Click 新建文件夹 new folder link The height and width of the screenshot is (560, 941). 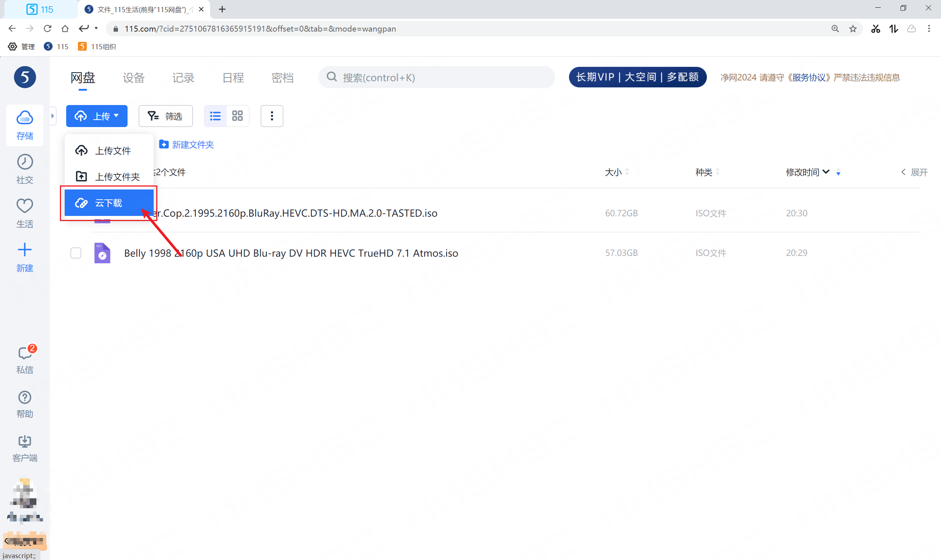pyautogui.click(x=187, y=145)
